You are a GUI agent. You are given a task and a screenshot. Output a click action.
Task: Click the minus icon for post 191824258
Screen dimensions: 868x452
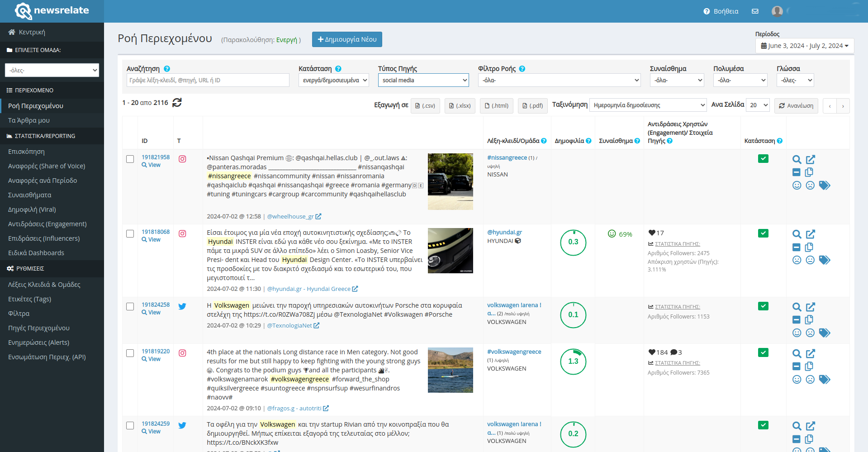coord(797,320)
